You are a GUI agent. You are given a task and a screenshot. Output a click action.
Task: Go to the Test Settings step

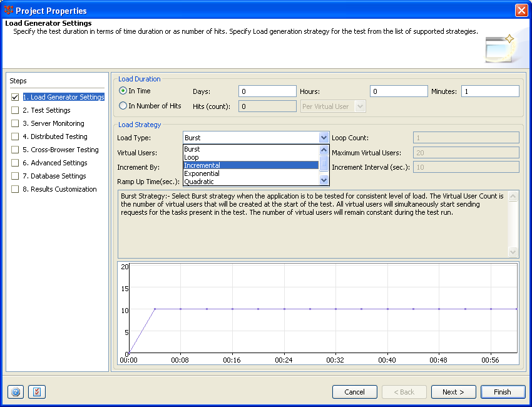click(46, 110)
